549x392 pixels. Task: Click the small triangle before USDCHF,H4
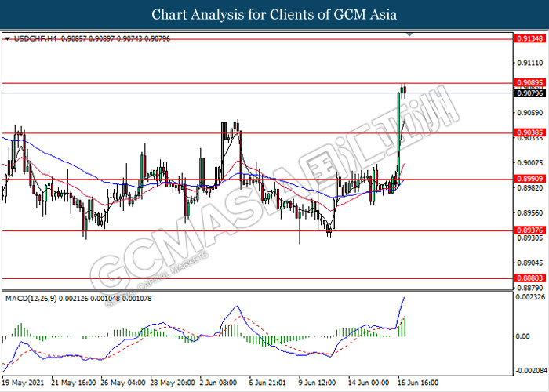point(7,38)
